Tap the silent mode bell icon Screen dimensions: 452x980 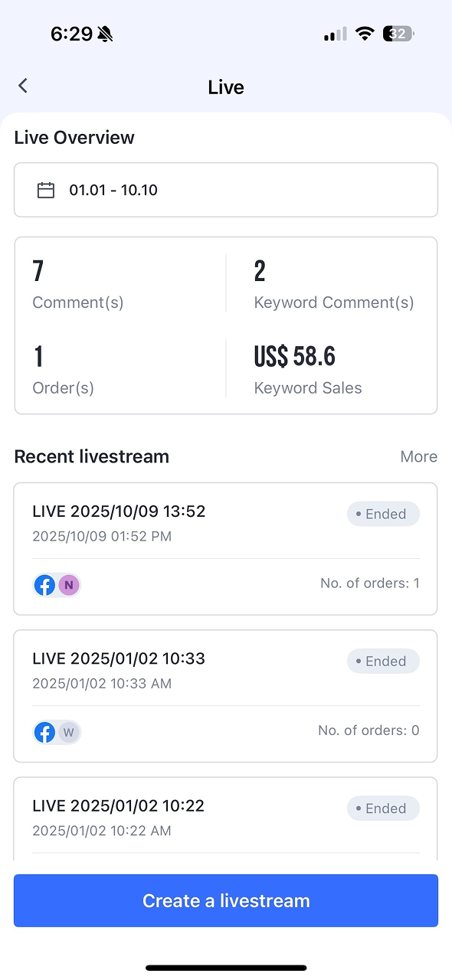106,34
